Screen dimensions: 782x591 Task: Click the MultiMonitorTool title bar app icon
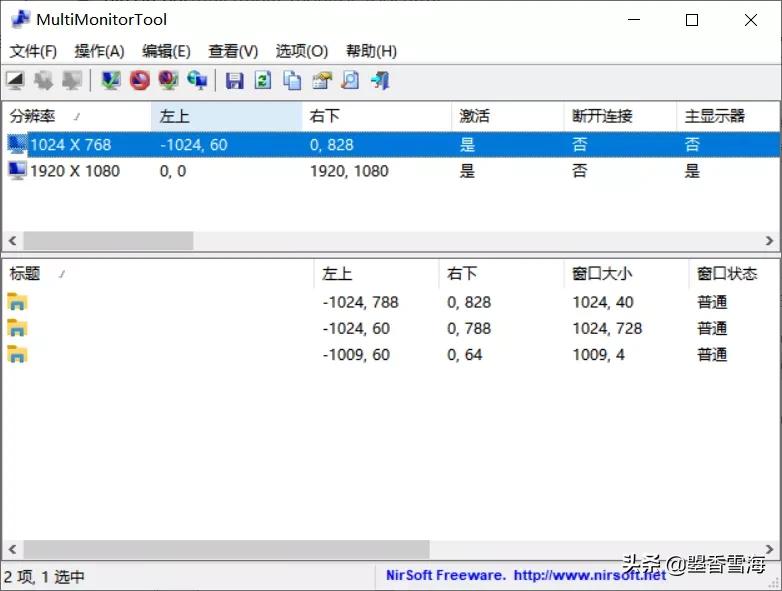[20, 19]
